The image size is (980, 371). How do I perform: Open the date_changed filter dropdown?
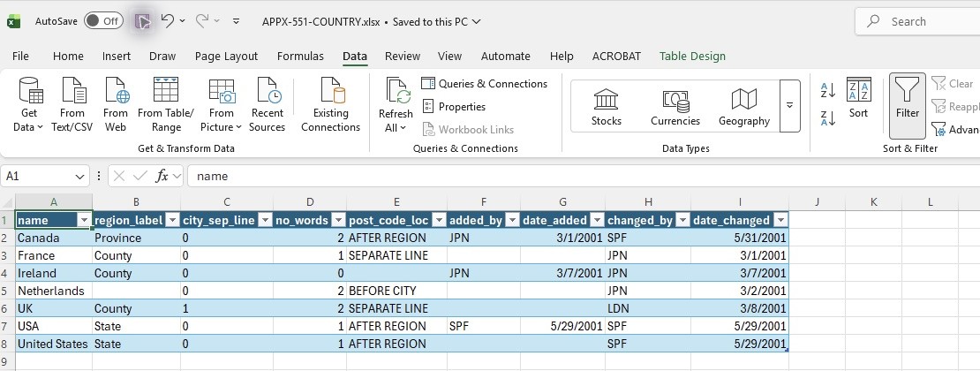780,220
